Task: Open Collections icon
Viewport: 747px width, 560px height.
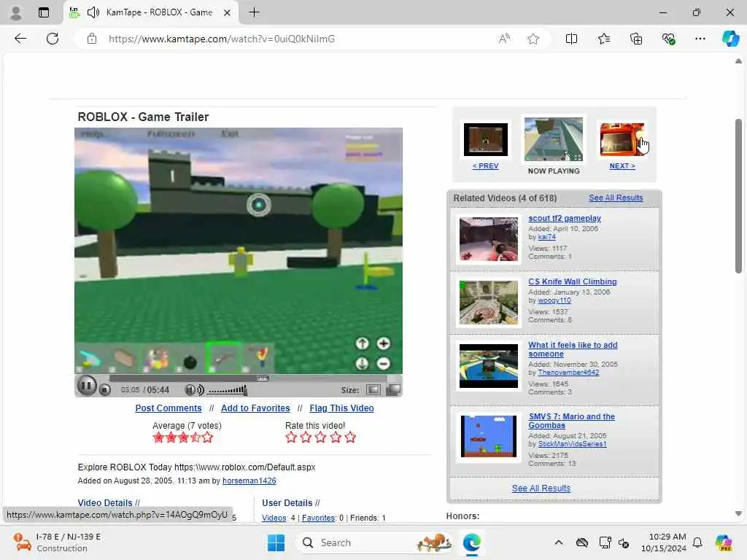Action: [x=636, y=39]
